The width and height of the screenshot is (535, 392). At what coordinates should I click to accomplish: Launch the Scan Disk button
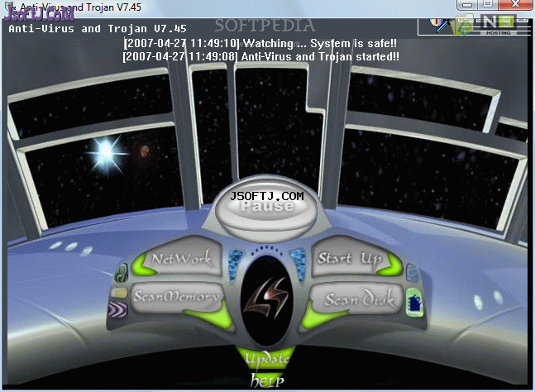[x=358, y=299]
